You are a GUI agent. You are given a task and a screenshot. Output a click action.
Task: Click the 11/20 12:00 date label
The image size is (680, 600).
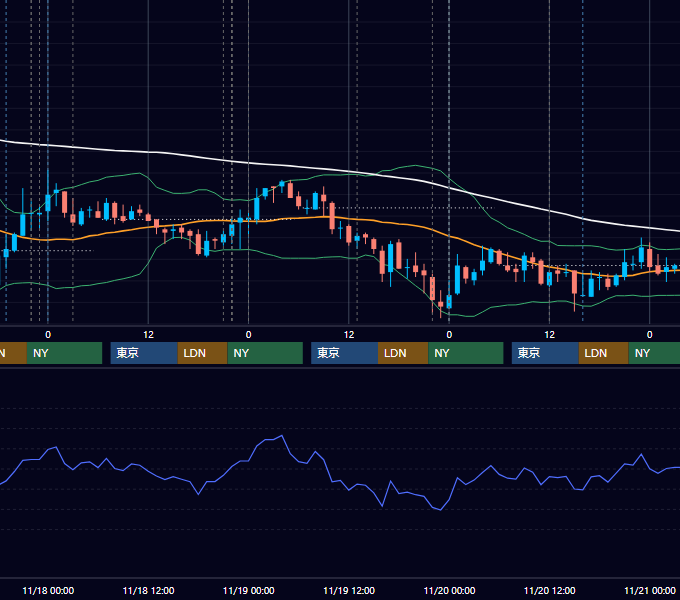point(549,590)
